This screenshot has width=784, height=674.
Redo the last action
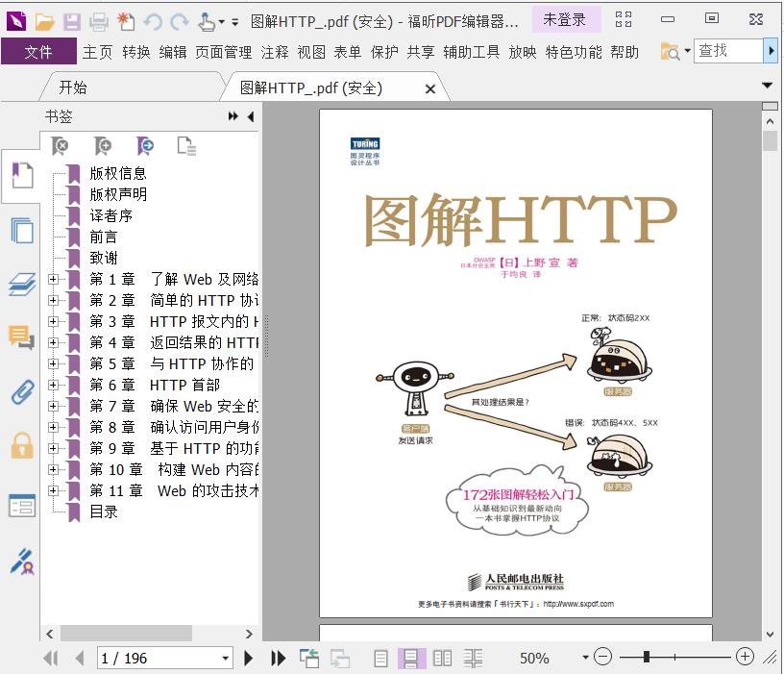click(180, 21)
